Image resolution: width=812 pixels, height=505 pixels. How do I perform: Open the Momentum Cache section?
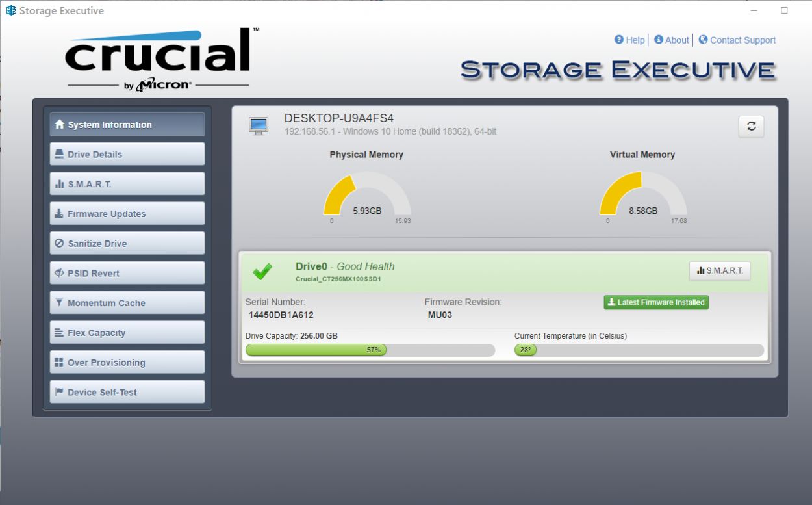(x=127, y=303)
